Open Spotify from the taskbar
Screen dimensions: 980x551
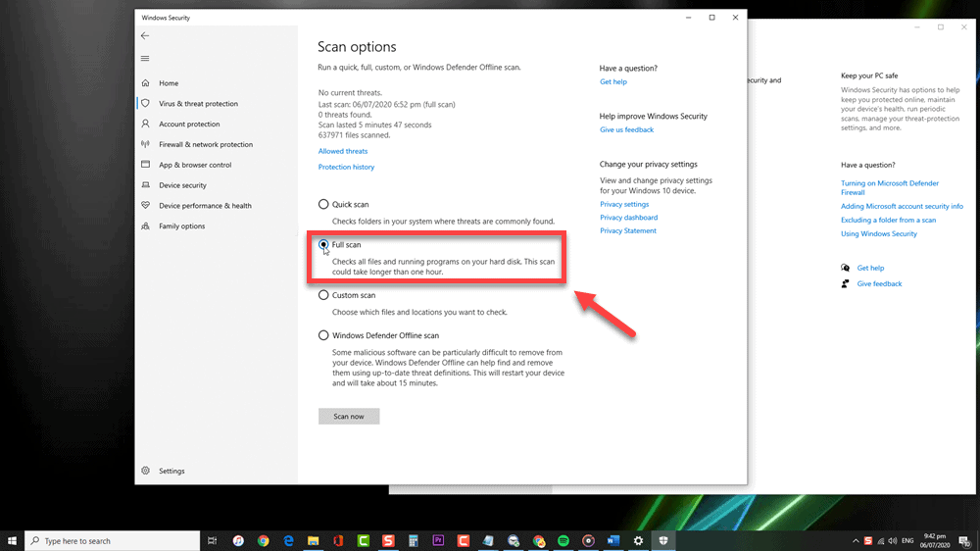(563, 540)
